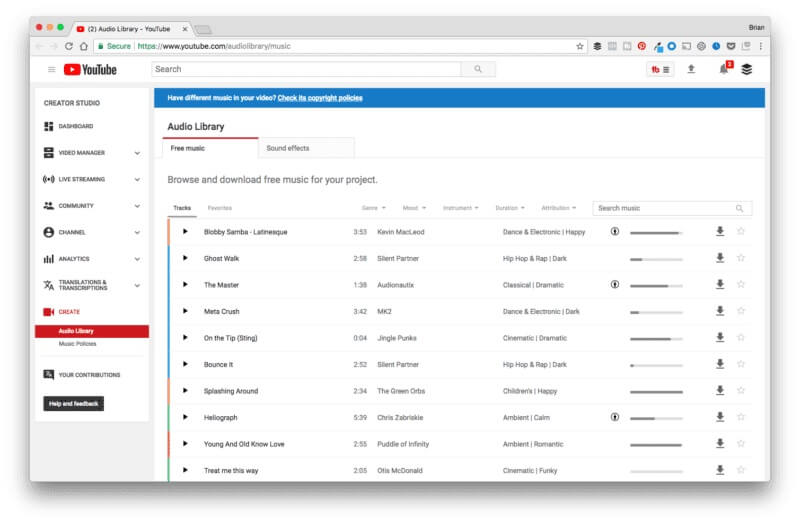Favorite the Blobby Samba track with star

[x=741, y=231]
